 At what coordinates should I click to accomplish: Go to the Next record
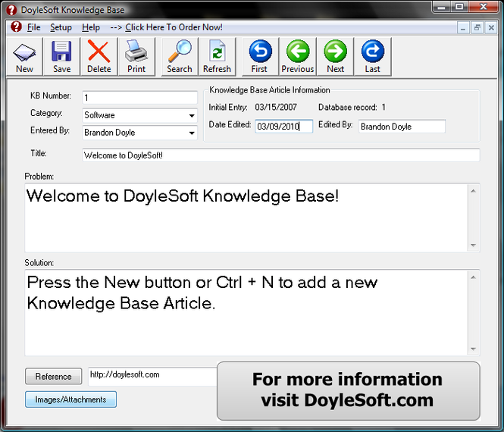[335, 57]
